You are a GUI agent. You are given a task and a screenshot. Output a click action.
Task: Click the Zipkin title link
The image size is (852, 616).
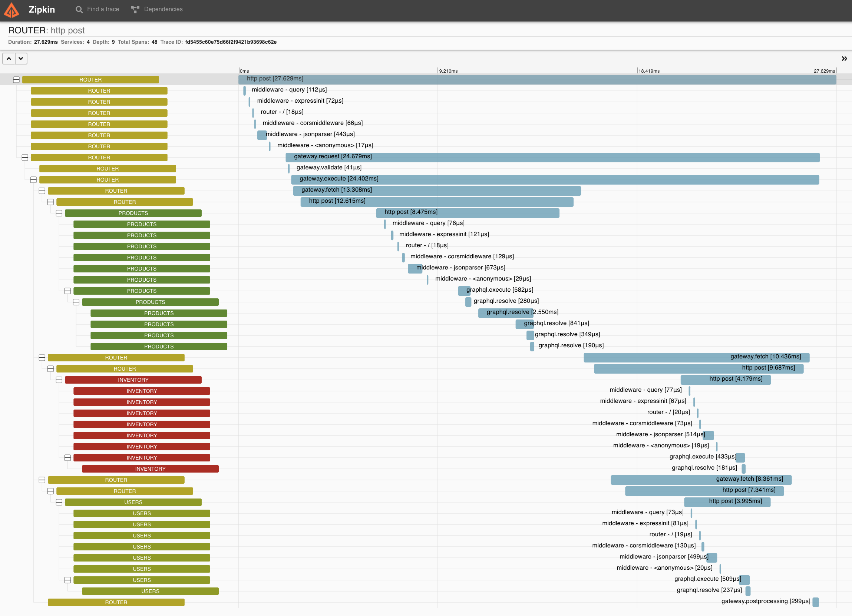42,9
